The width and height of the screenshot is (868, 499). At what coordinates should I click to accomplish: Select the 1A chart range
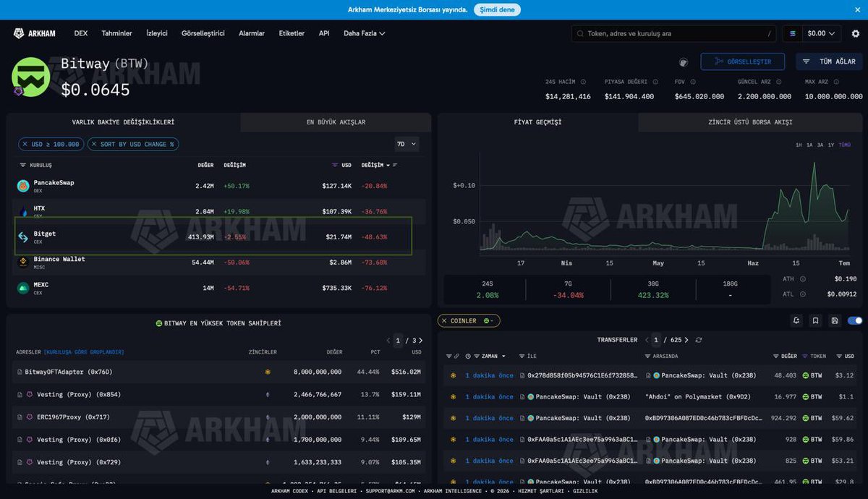pos(809,145)
